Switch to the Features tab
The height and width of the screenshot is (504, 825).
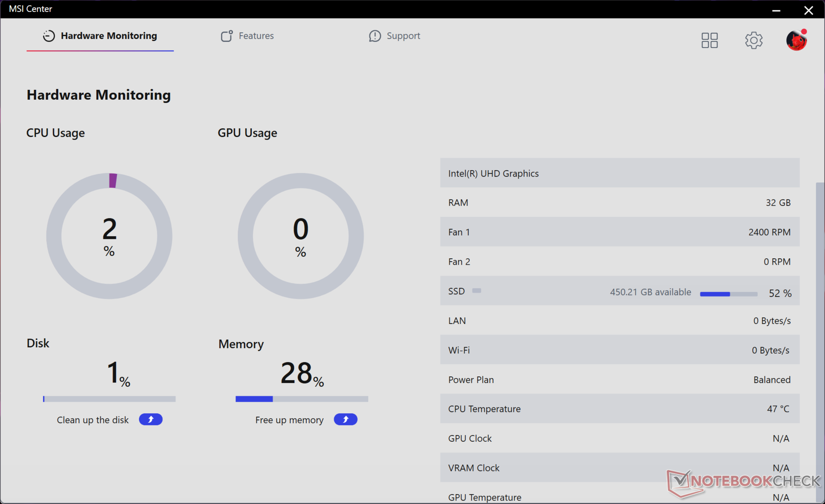256,36
